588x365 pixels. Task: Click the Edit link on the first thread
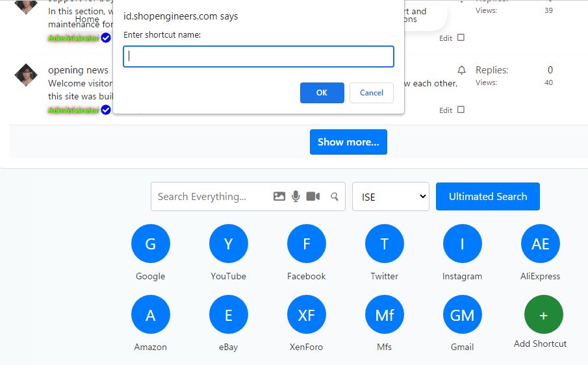pos(446,38)
